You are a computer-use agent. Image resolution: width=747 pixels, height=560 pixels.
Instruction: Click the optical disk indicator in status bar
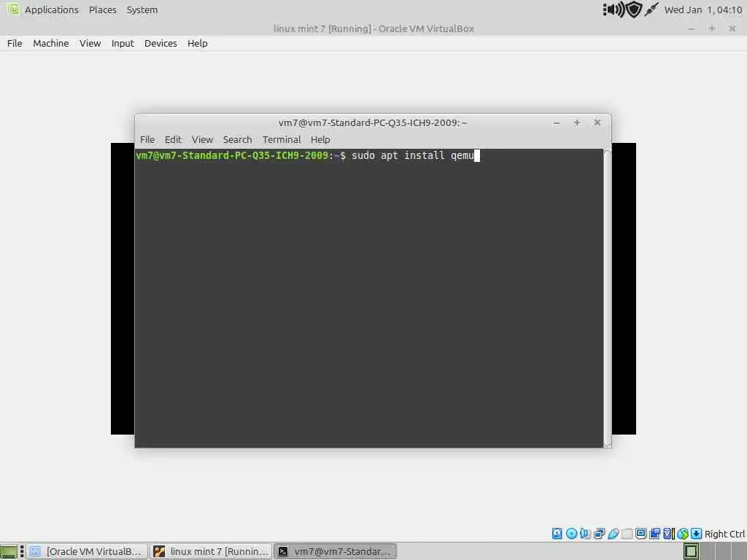click(x=571, y=533)
